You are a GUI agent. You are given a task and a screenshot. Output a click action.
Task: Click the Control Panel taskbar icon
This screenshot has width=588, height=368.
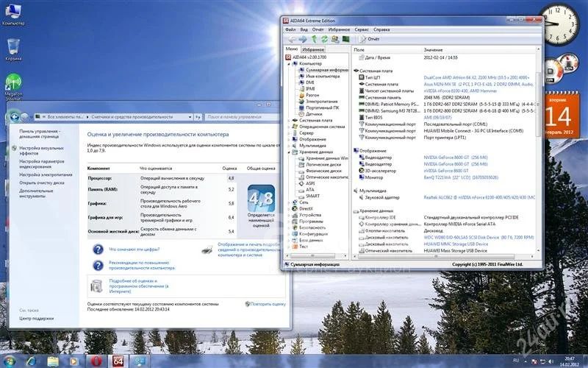click(140, 361)
